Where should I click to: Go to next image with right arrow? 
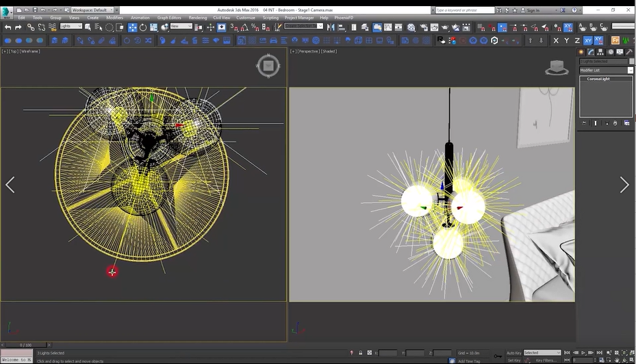[x=624, y=185]
